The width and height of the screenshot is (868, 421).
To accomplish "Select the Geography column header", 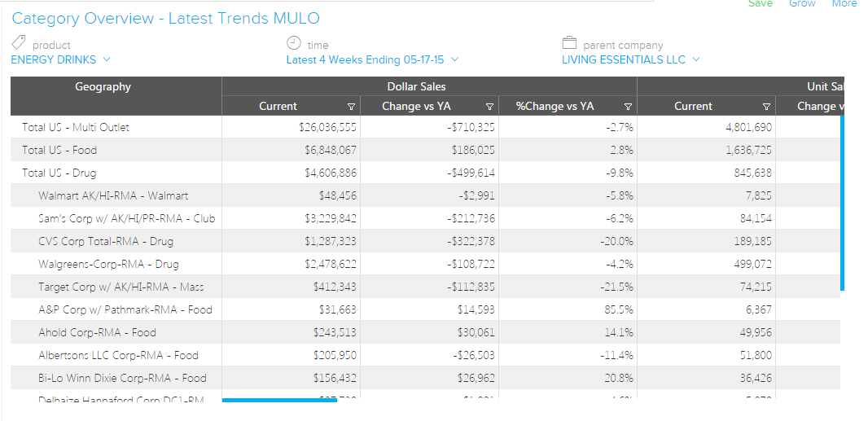I will tap(103, 87).
